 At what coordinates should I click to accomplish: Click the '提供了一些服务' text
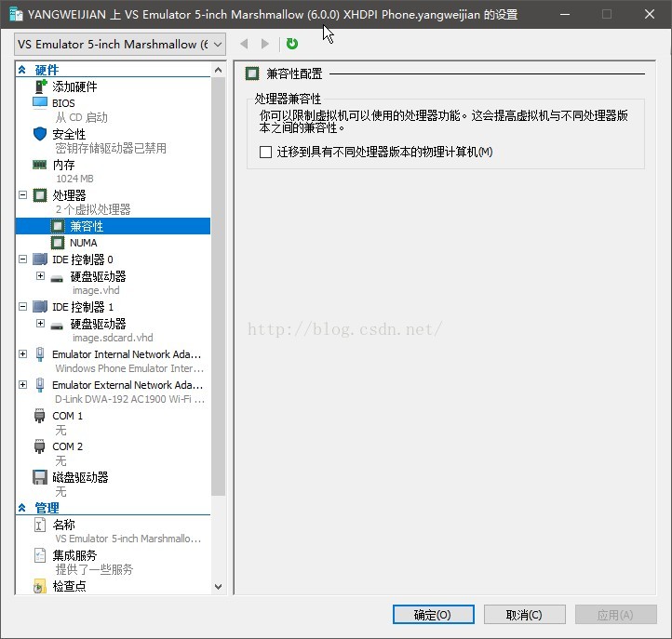tap(94, 569)
